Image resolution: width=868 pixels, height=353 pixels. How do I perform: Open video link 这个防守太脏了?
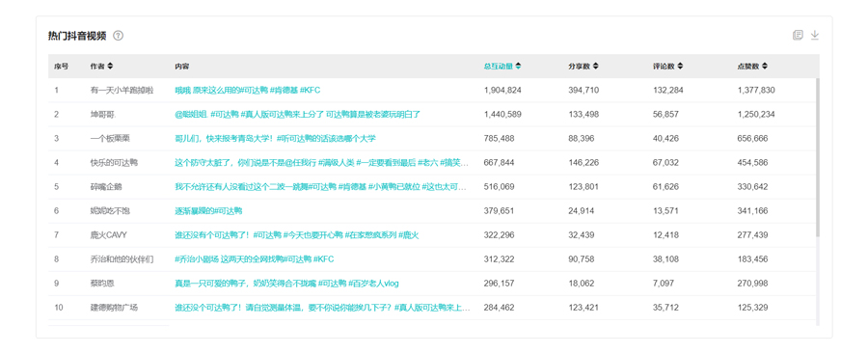pyautogui.click(x=321, y=163)
